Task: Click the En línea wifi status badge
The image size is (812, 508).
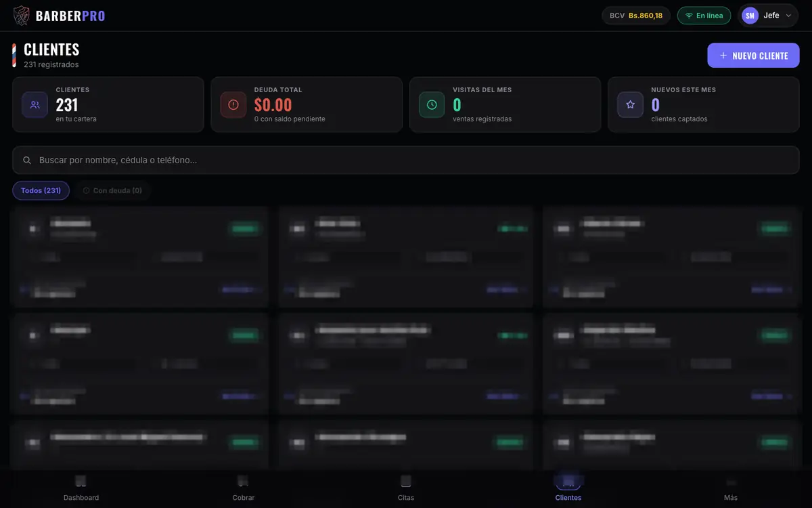Action: [x=704, y=16]
